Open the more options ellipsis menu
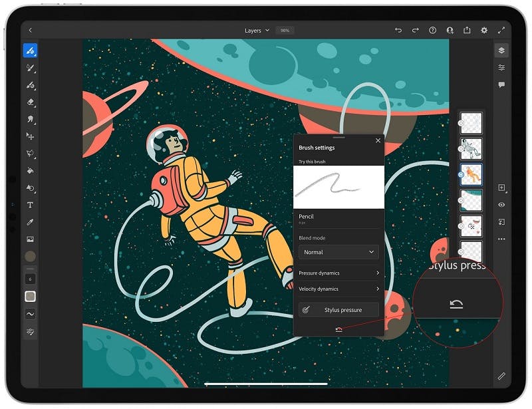The image size is (532, 409). click(502, 239)
